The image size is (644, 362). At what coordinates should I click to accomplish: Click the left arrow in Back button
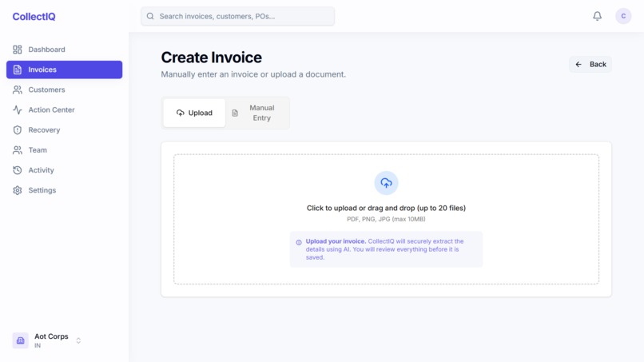click(x=578, y=65)
